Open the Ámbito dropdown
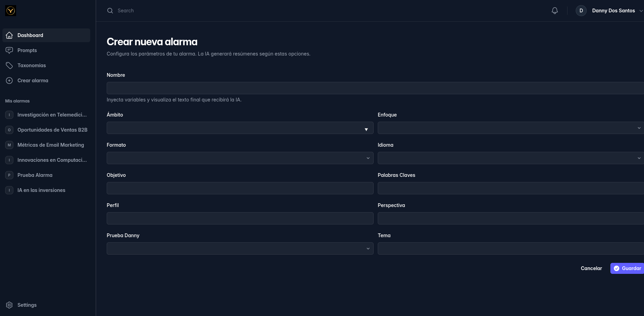Screen dimensions: 644x316 [x=240, y=128]
